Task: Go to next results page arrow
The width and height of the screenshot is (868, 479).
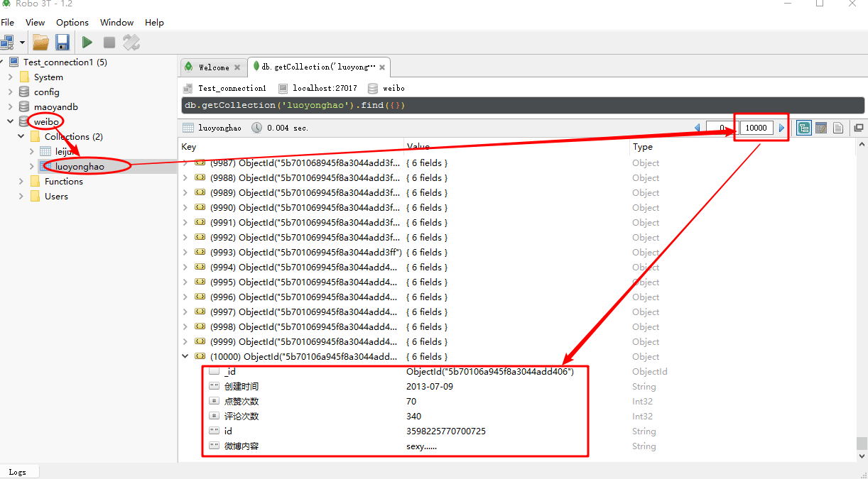Action: (x=782, y=128)
